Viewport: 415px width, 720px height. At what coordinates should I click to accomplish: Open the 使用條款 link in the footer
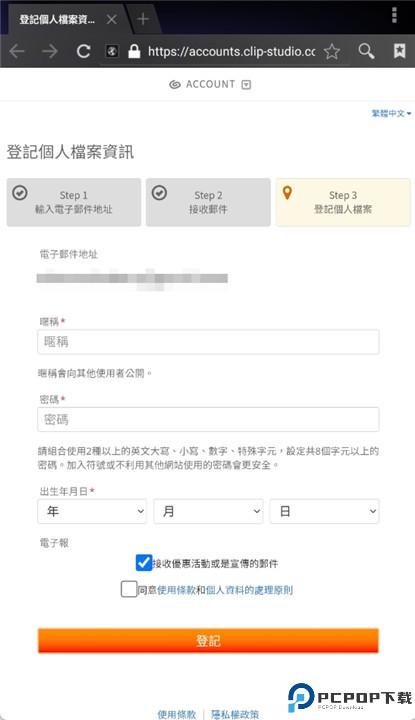pyautogui.click(x=177, y=714)
